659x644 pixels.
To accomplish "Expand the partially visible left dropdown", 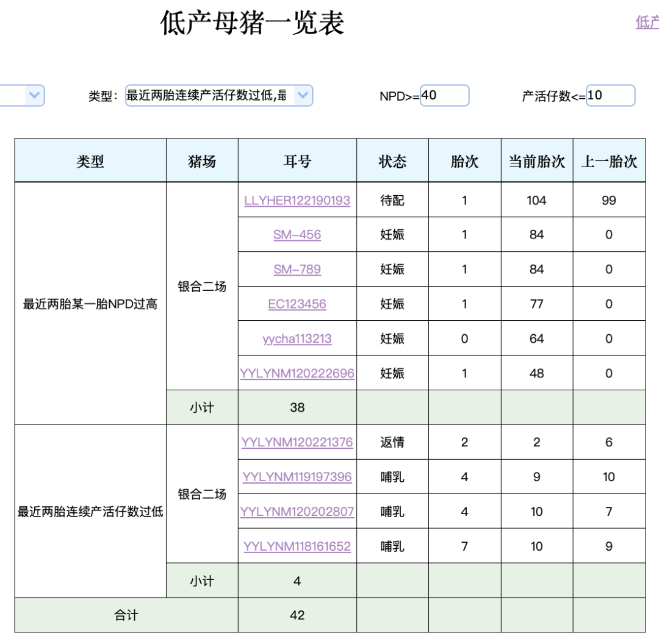I will coord(34,96).
